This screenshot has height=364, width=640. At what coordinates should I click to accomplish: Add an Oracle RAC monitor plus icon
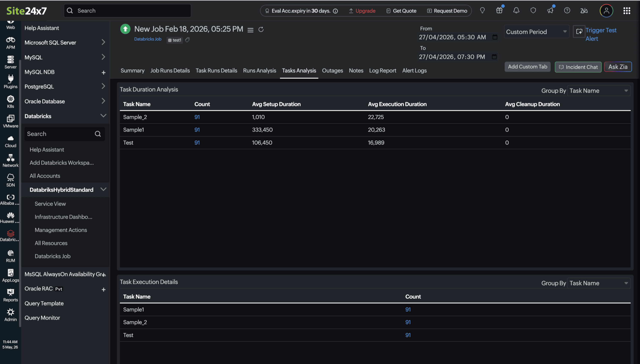[x=103, y=290]
